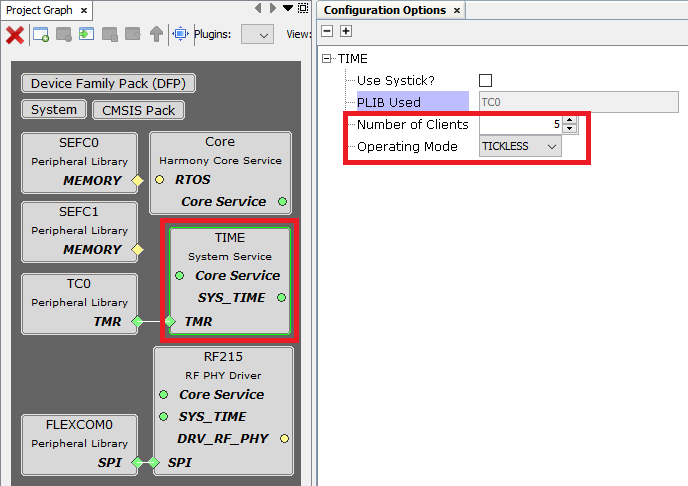The image size is (688, 486).
Task: Select the SEFC0 Peripheral Library block
Action: [x=79, y=163]
